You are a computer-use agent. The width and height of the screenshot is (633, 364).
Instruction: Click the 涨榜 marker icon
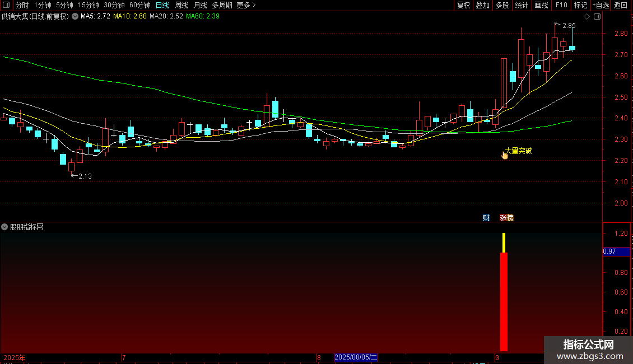[506, 217]
